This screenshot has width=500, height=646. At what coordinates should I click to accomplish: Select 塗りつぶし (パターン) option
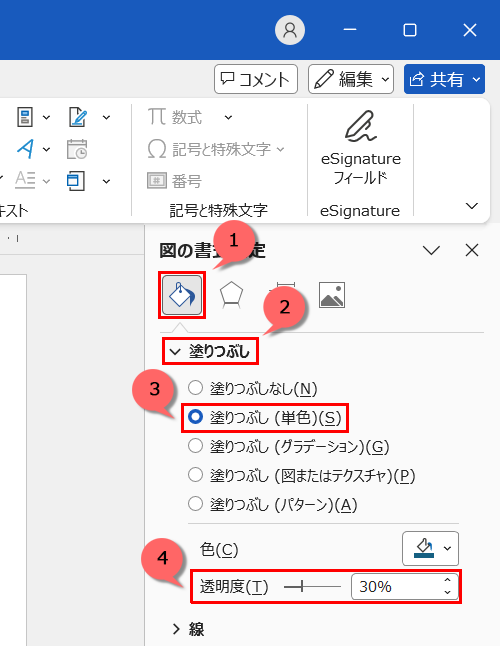(272, 504)
